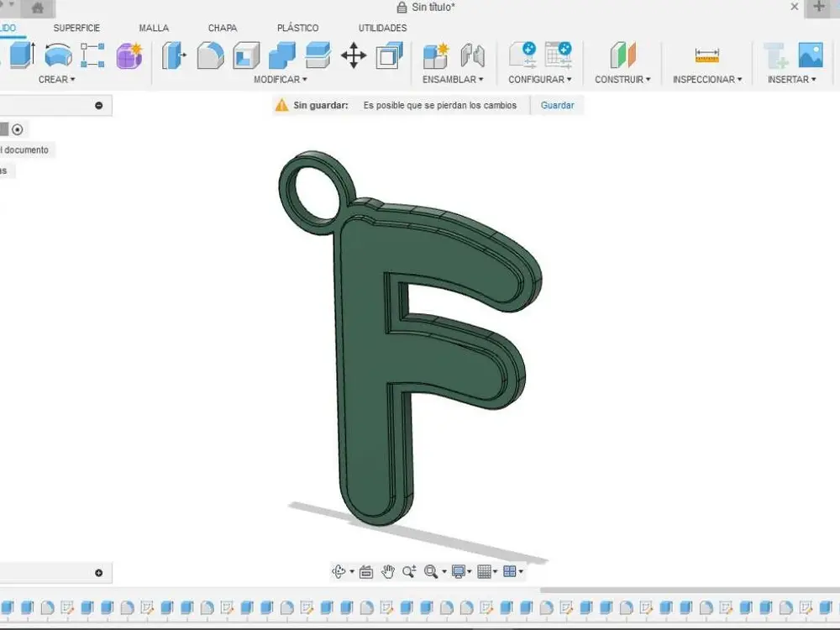The width and height of the screenshot is (840, 630).
Task: Select the Measure ruler tool in INSPECCIONAR
Action: (x=706, y=55)
